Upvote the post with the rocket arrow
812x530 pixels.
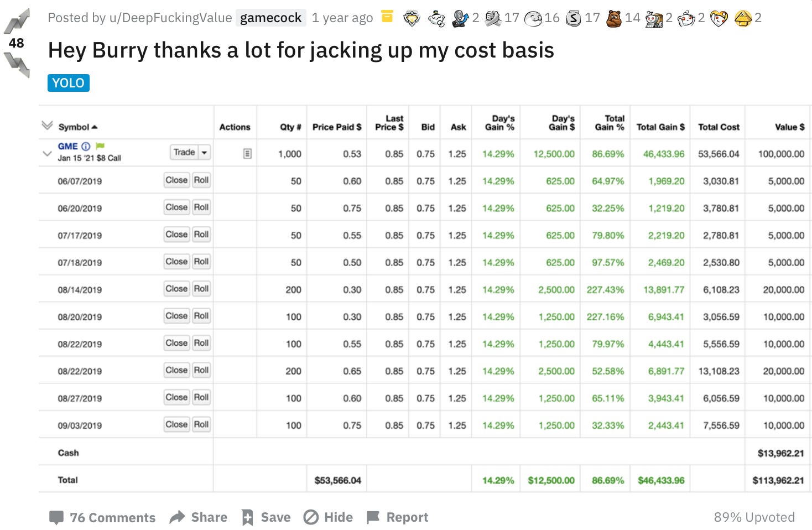pyautogui.click(x=16, y=22)
